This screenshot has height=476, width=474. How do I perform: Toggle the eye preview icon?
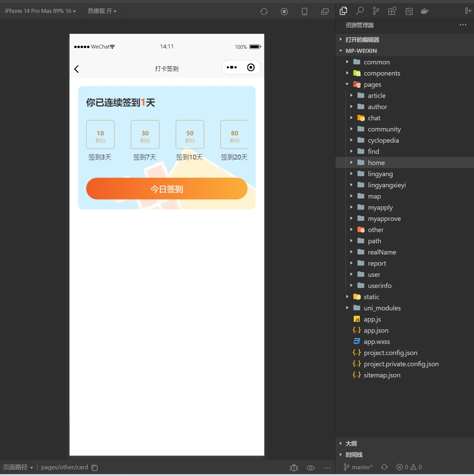(x=311, y=468)
